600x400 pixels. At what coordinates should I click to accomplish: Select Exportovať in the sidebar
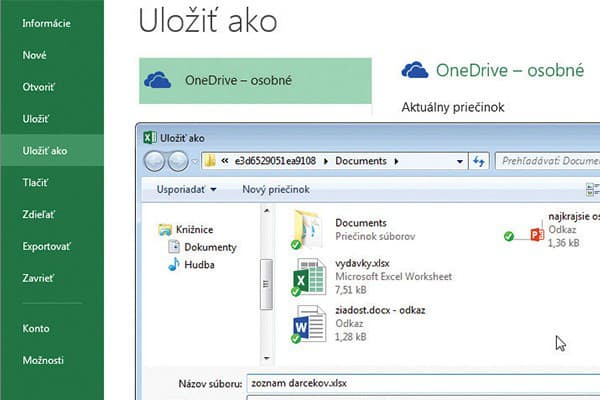pos(46,246)
